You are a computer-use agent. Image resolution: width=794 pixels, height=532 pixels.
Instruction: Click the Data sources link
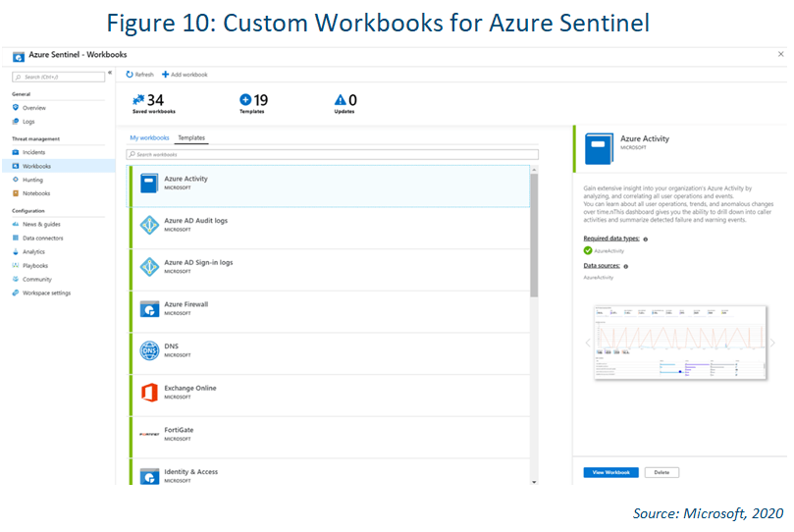pyautogui.click(x=602, y=266)
